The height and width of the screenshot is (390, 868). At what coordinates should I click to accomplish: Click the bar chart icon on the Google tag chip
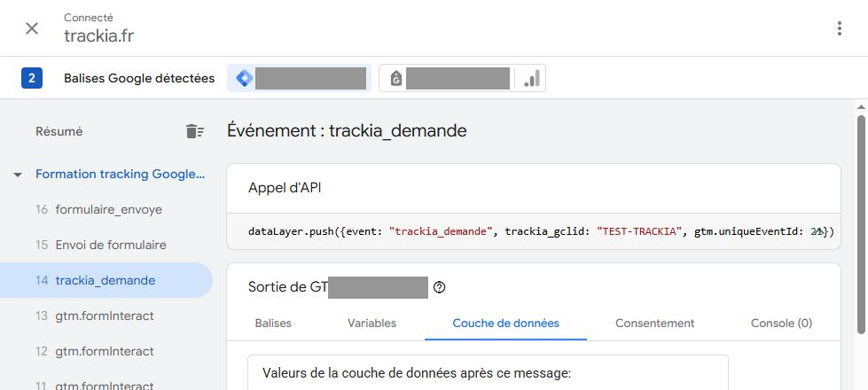click(x=531, y=78)
